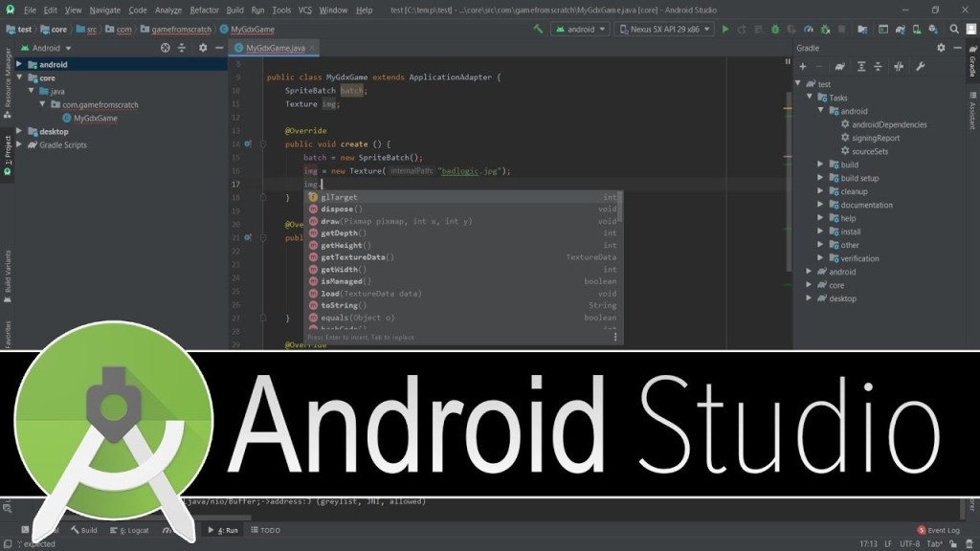The image size is (980, 551).
Task: Expand the desktop module in Project tree
Action: [19, 131]
